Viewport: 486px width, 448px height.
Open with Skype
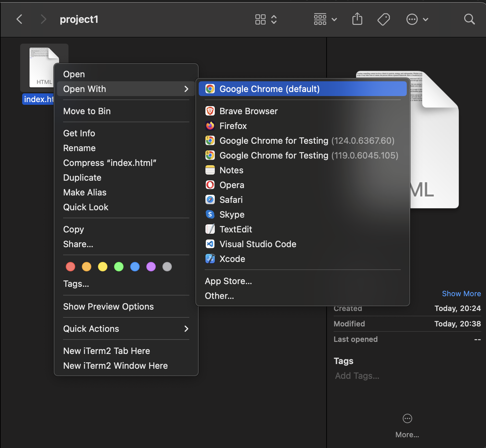click(303, 215)
